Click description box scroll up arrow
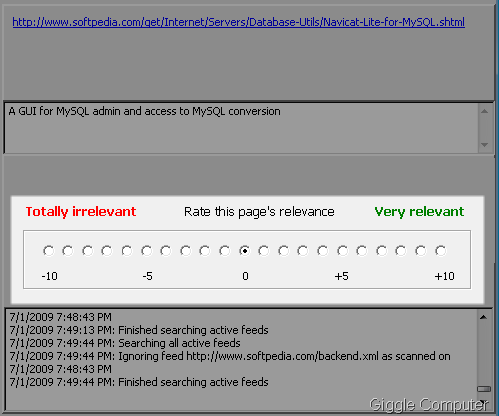 (485, 111)
